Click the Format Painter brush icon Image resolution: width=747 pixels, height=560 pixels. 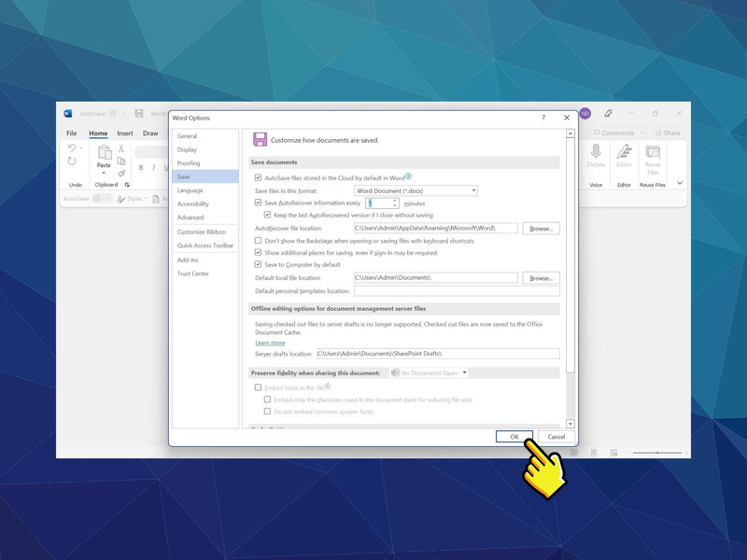pos(121,173)
